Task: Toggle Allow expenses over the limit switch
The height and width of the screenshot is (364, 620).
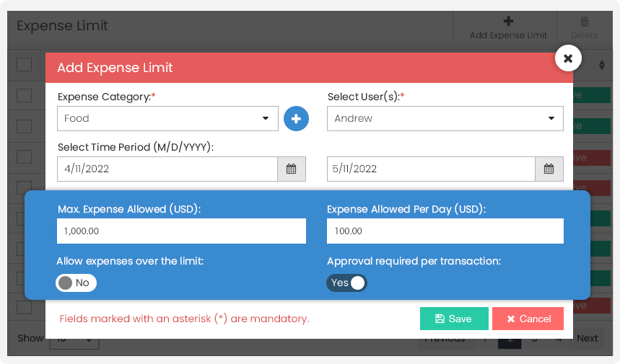Action: 76,283
